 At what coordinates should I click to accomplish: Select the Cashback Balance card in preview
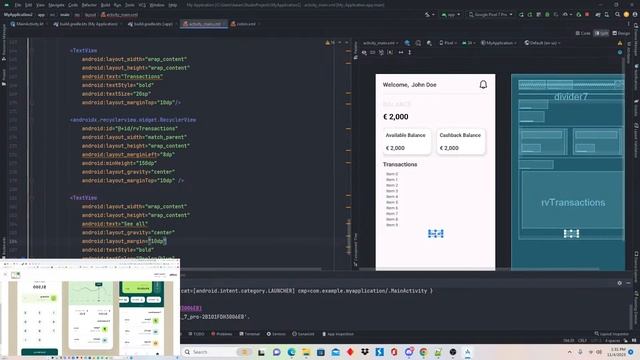461,142
